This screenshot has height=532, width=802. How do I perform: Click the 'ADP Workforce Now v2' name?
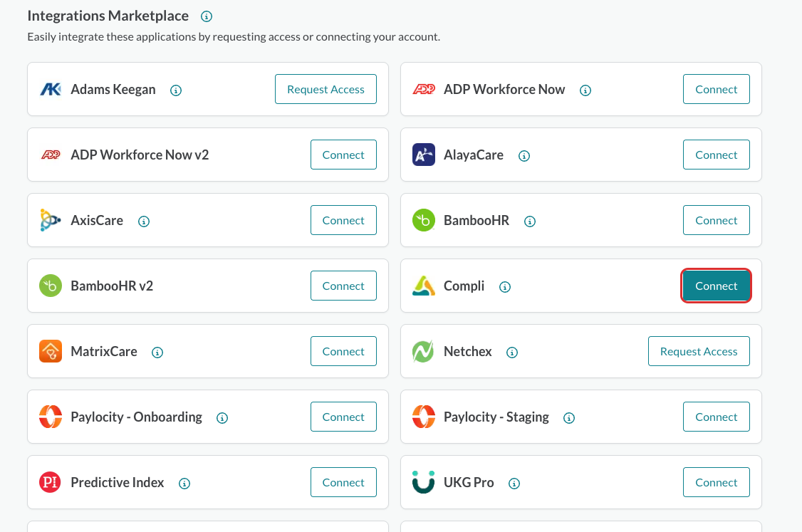(140, 155)
